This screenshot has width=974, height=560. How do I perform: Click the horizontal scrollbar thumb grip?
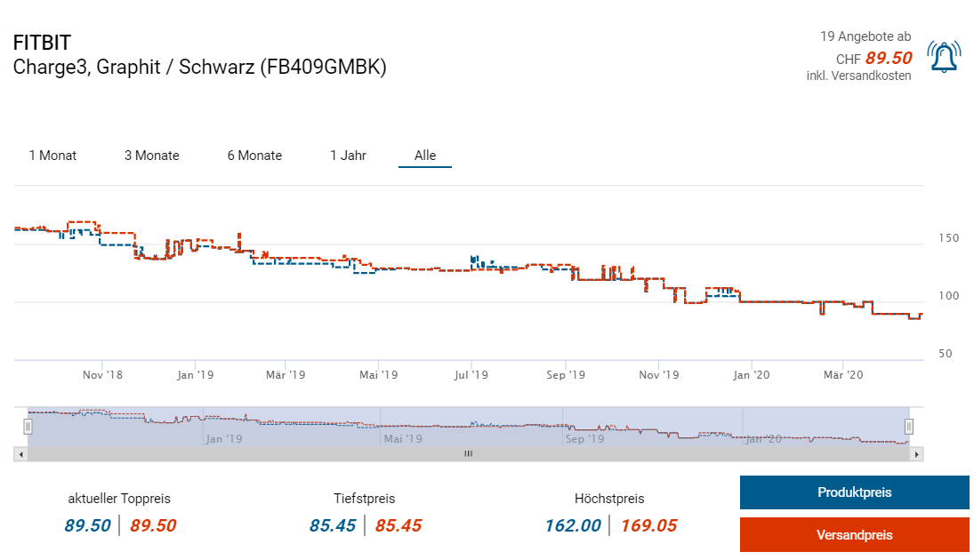(468, 454)
